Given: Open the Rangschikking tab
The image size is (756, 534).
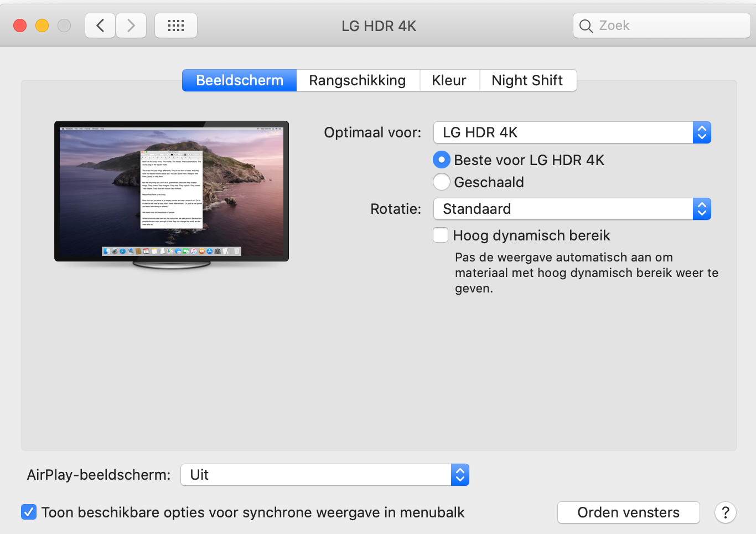Looking at the screenshot, I should (x=358, y=80).
